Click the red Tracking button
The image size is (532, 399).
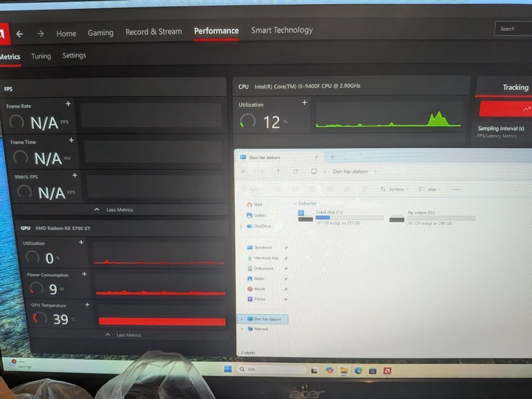pos(505,109)
